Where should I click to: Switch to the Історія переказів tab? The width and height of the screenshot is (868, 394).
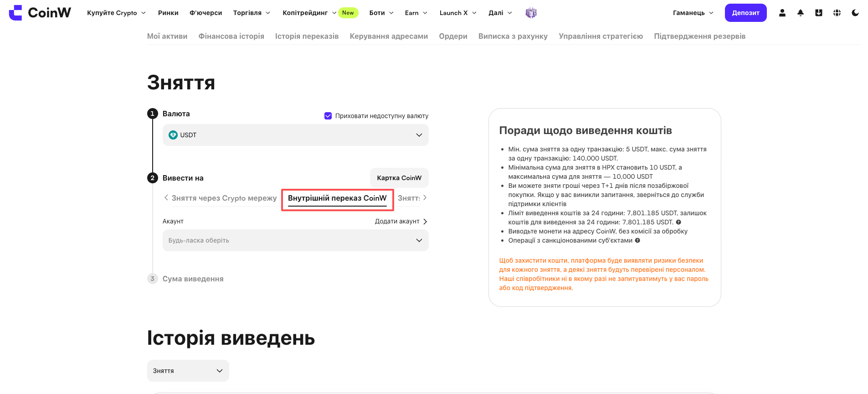(x=307, y=36)
